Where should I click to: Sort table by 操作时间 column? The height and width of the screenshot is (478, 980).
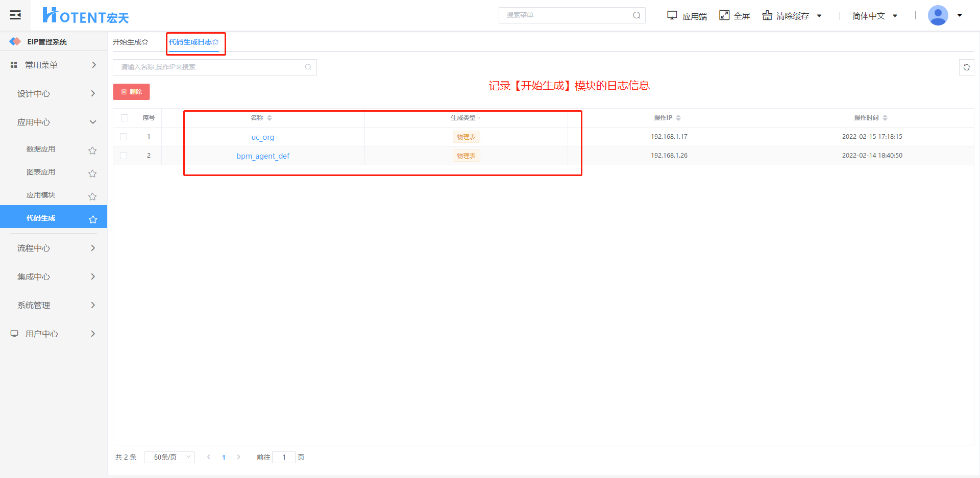(885, 118)
